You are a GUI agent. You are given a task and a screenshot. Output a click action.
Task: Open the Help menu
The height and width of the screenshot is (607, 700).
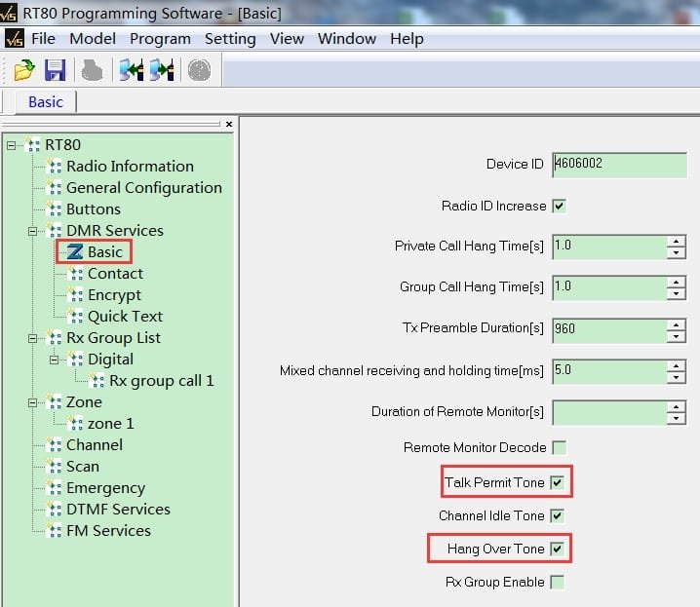tap(407, 39)
